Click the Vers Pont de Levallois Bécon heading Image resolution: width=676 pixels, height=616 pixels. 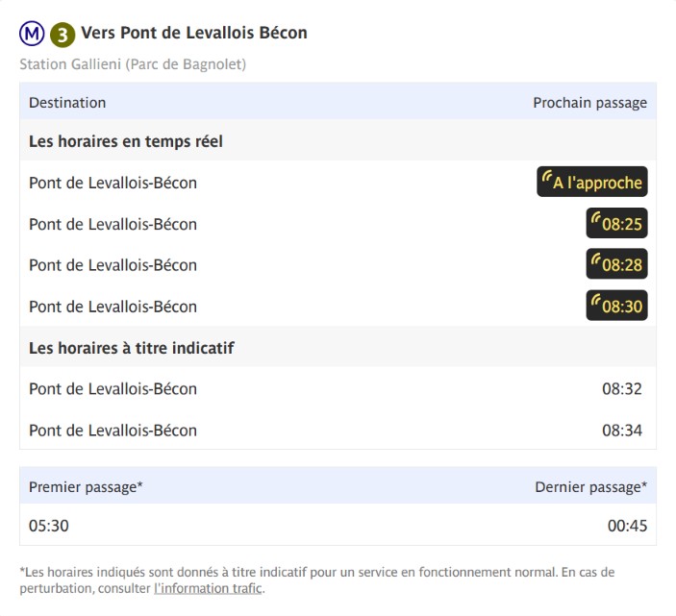click(194, 33)
